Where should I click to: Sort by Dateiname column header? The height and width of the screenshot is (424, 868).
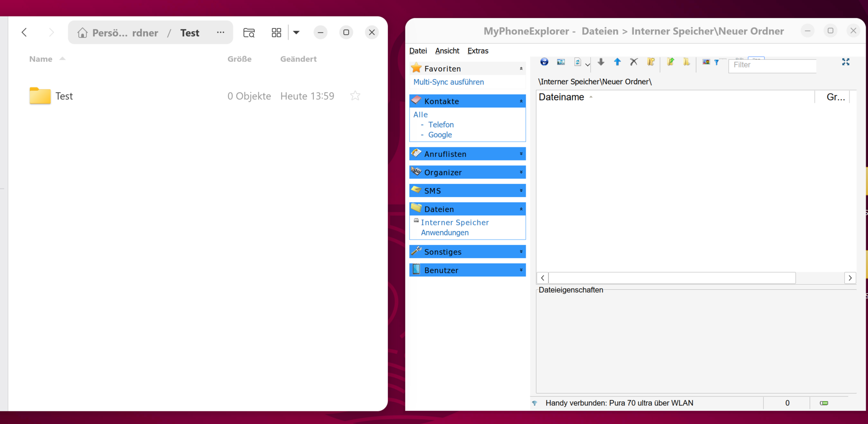561,97
